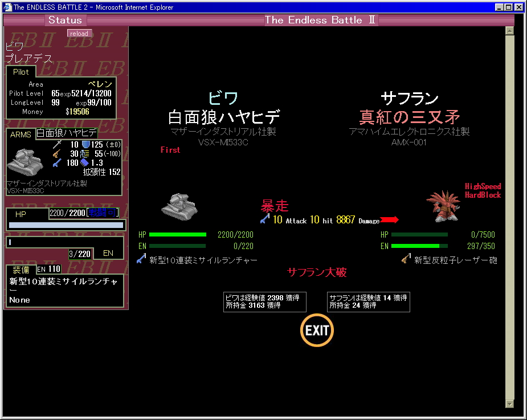Click the player's green HP bar
This screenshot has height=420, width=527.
pos(177,234)
